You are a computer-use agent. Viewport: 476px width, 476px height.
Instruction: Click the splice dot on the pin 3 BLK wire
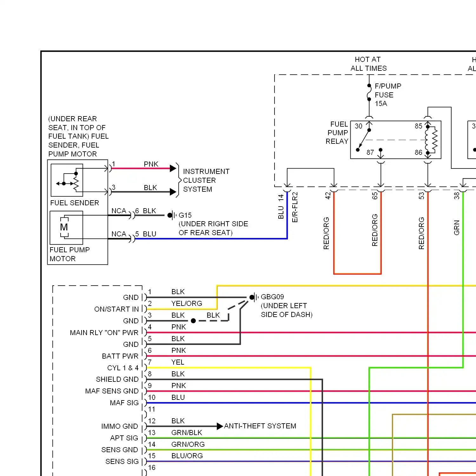click(193, 321)
